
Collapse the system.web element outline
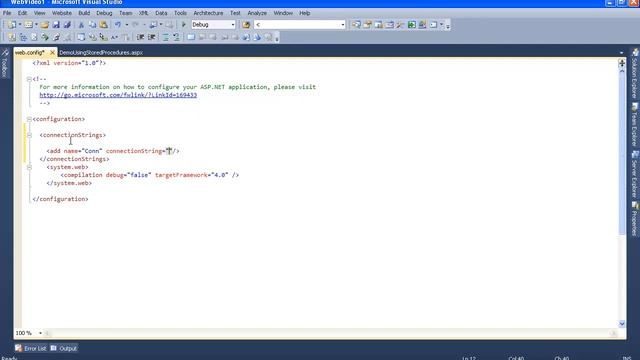pyautogui.click(x=29, y=167)
